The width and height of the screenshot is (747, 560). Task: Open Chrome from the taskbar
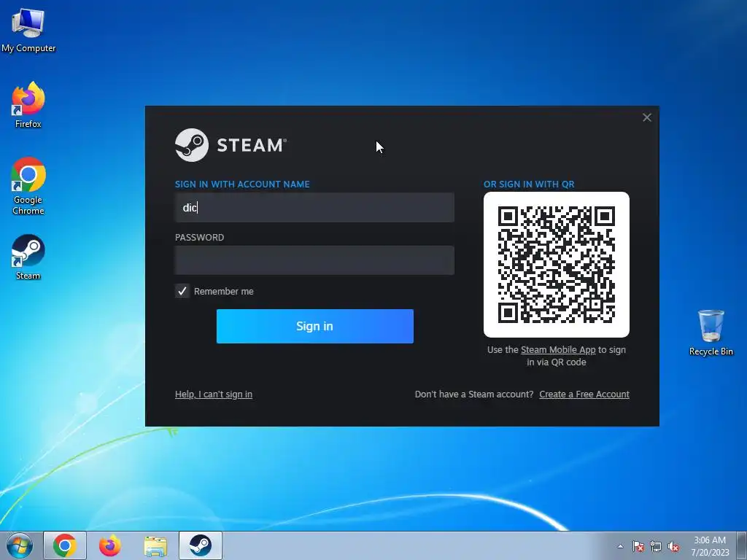click(x=65, y=545)
